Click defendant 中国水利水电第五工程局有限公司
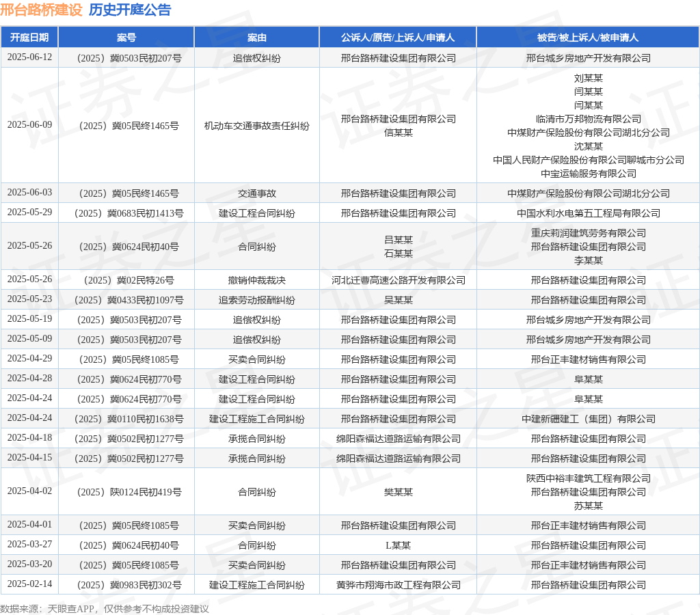 point(589,213)
